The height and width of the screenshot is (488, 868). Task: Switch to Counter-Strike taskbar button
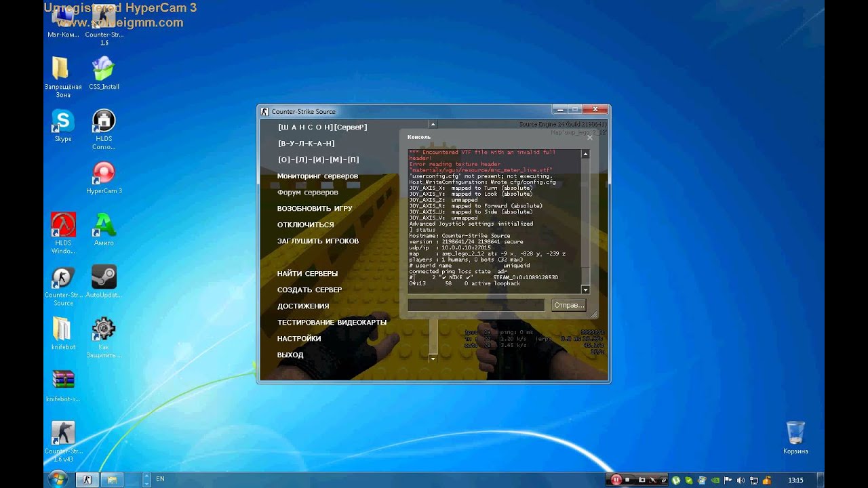(87, 479)
